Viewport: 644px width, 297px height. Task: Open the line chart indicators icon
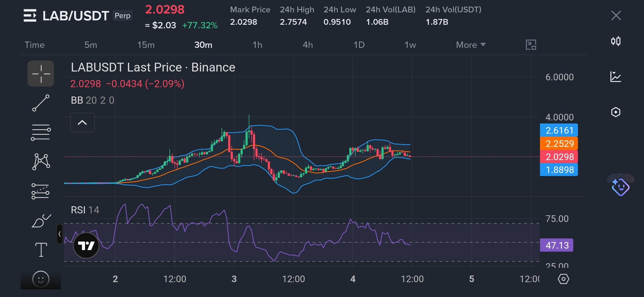pyautogui.click(x=616, y=77)
